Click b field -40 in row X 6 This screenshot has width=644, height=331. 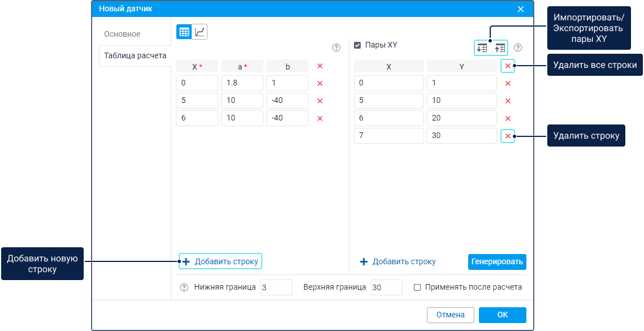(287, 118)
